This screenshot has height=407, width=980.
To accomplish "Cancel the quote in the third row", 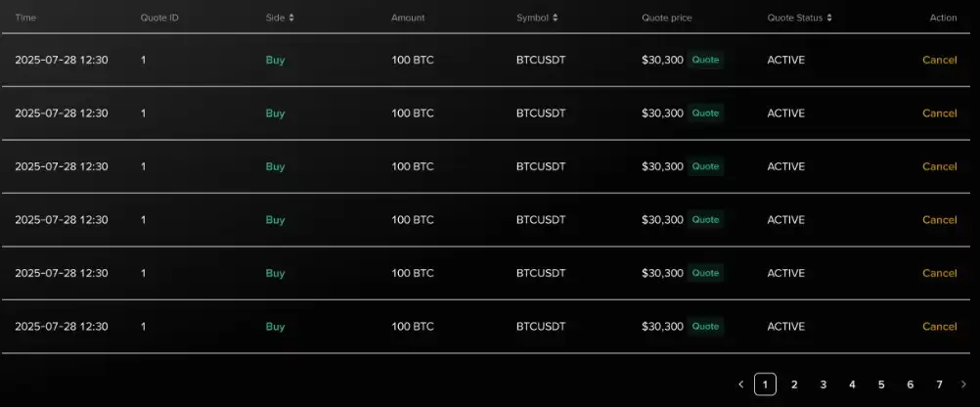I will (x=939, y=166).
